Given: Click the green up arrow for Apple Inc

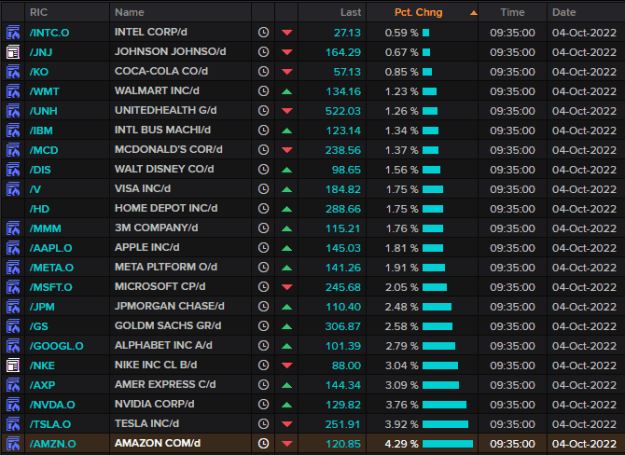Looking at the screenshot, I should point(287,248).
